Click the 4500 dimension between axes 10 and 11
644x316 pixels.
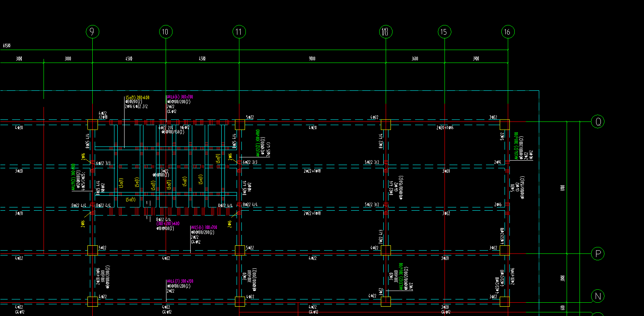click(202, 59)
